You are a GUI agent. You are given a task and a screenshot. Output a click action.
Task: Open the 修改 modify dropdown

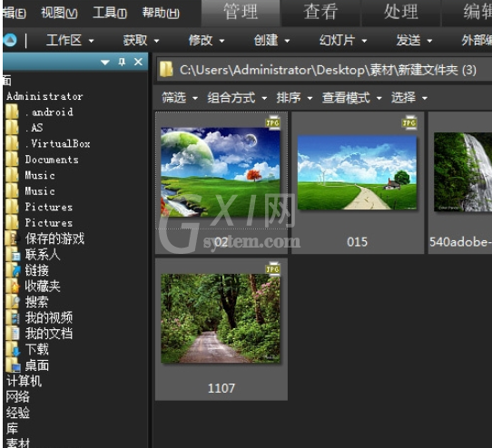206,40
